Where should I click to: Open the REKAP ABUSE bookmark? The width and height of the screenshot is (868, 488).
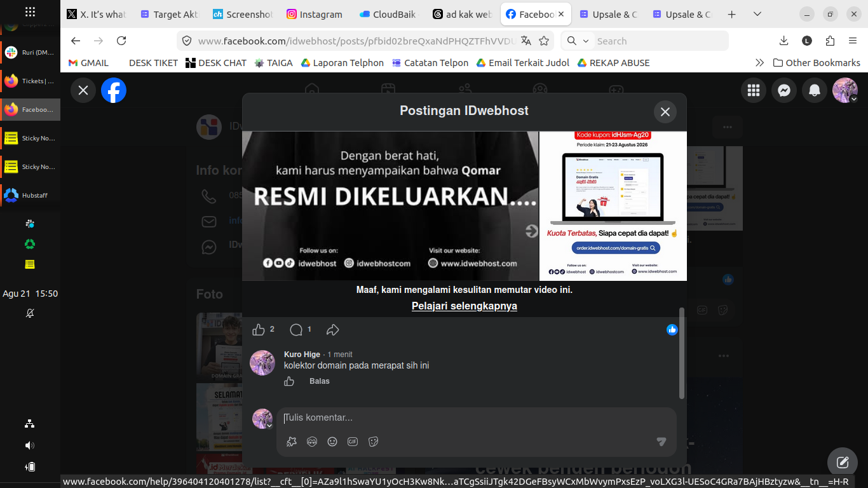click(x=613, y=63)
